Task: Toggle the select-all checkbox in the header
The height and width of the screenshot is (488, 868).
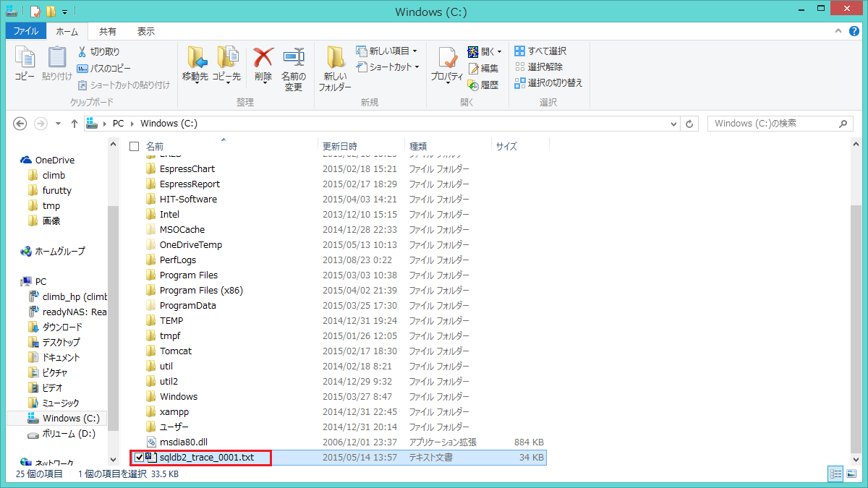Action: pyautogui.click(x=134, y=146)
